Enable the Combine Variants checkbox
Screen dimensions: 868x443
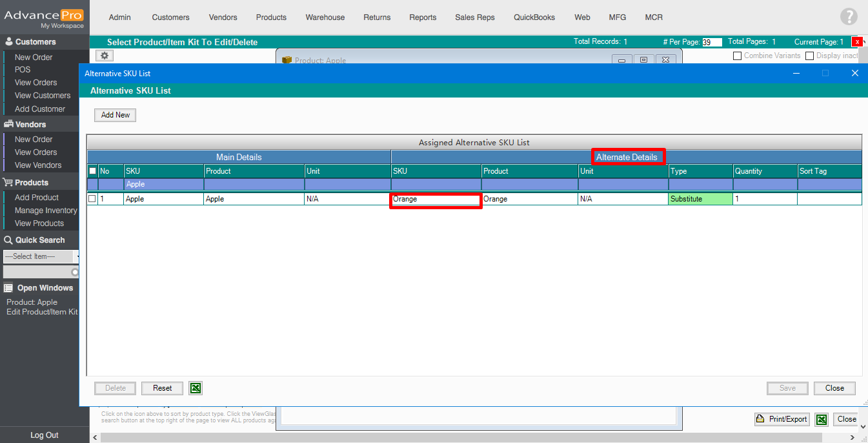tap(737, 56)
